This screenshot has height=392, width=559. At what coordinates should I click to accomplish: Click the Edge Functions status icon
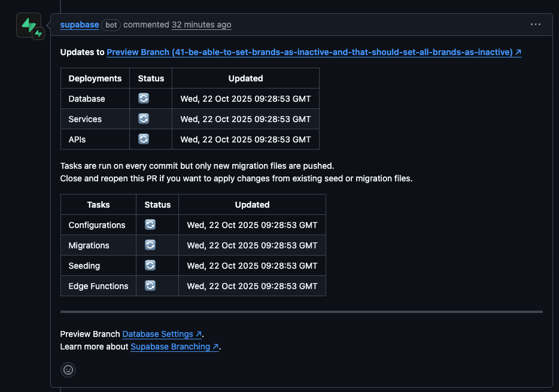click(150, 285)
